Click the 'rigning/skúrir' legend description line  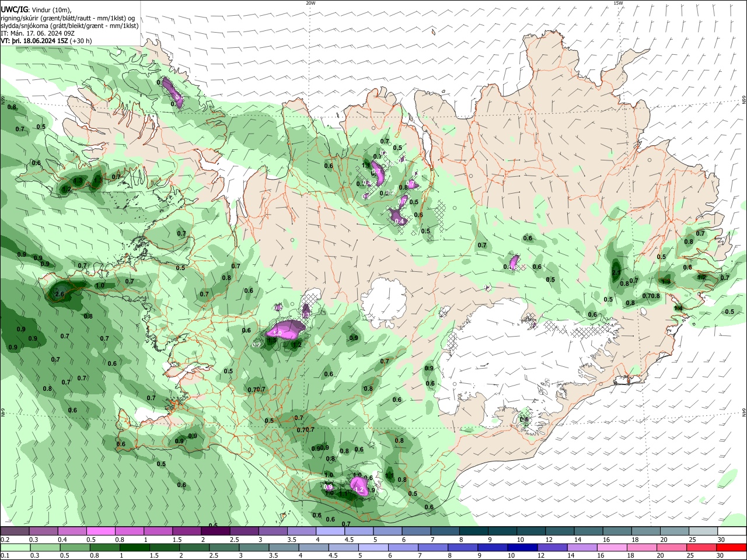[x=68, y=18]
